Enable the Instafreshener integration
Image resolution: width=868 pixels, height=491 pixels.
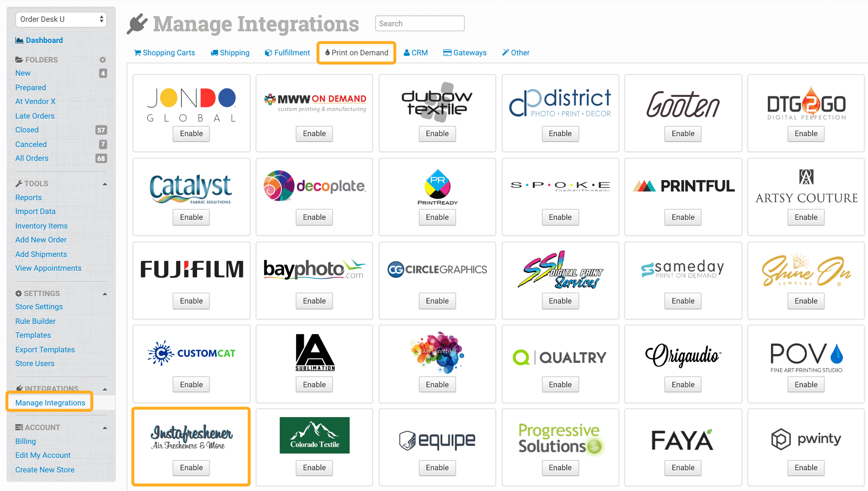coord(191,468)
